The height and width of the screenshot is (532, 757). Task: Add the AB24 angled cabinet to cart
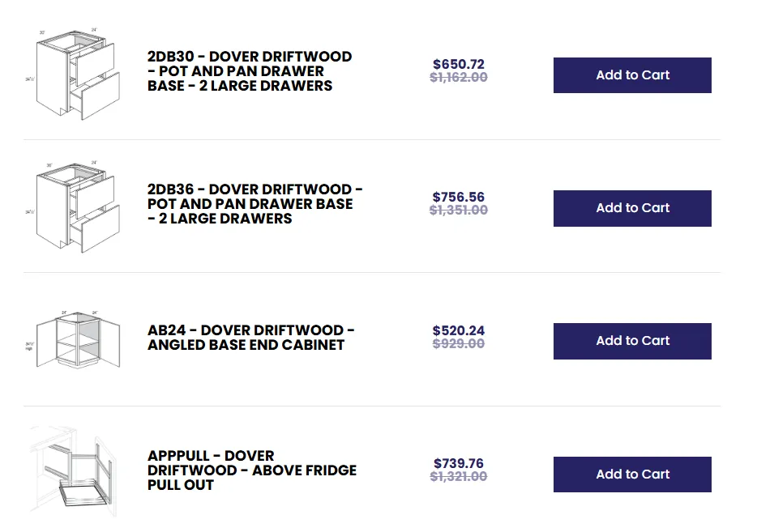[632, 341]
